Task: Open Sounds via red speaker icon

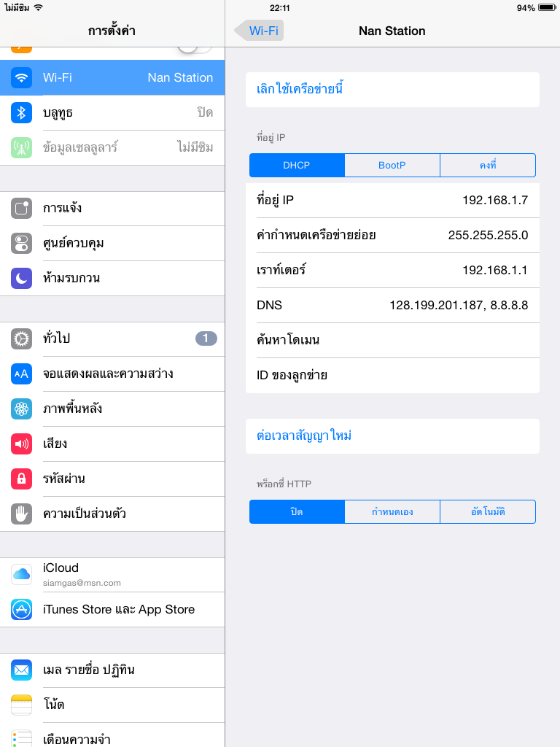Action: click(21, 444)
